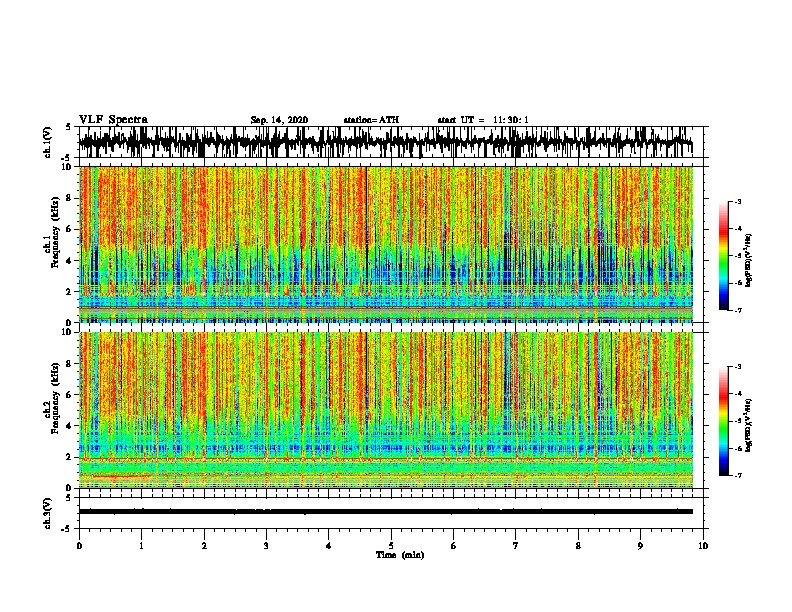Click the ch.2 color bar log(PSD) unit label
The image size is (792, 612).
pyautogui.click(x=749, y=425)
